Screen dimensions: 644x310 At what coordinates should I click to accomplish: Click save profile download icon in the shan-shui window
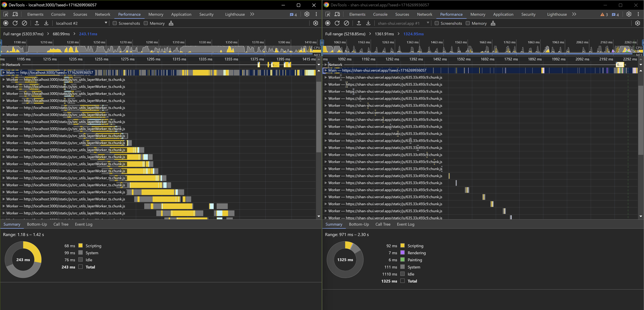[368, 23]
